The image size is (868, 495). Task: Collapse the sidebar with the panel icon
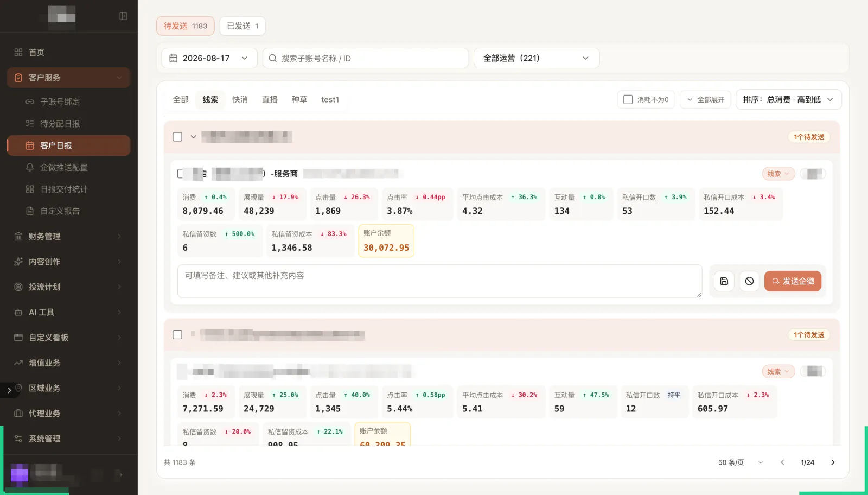pos(123,16)
